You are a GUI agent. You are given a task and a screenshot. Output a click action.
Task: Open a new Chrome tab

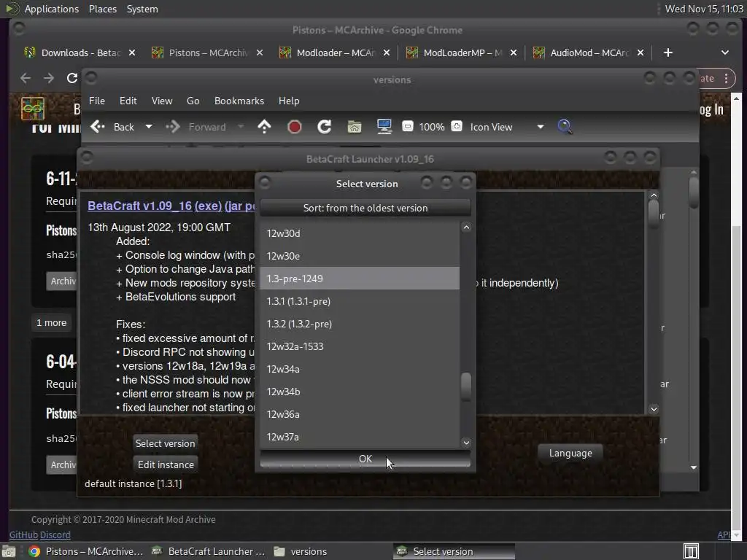tap(668, 52)
